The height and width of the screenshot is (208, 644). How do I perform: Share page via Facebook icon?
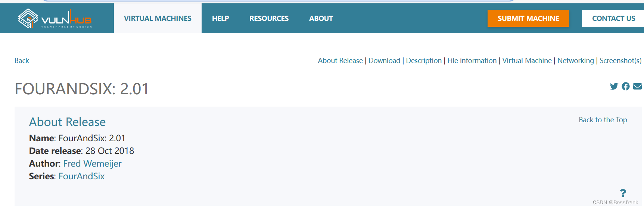[626, 86]
